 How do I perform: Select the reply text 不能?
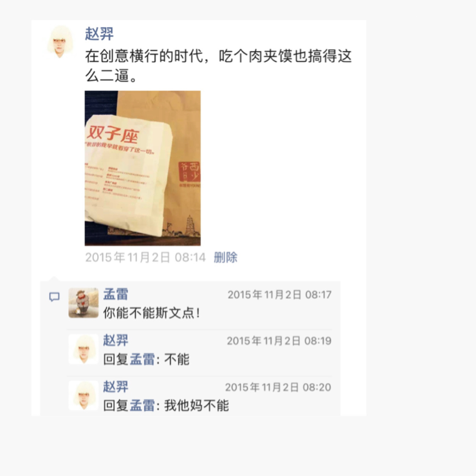click(x=177, y=359)
